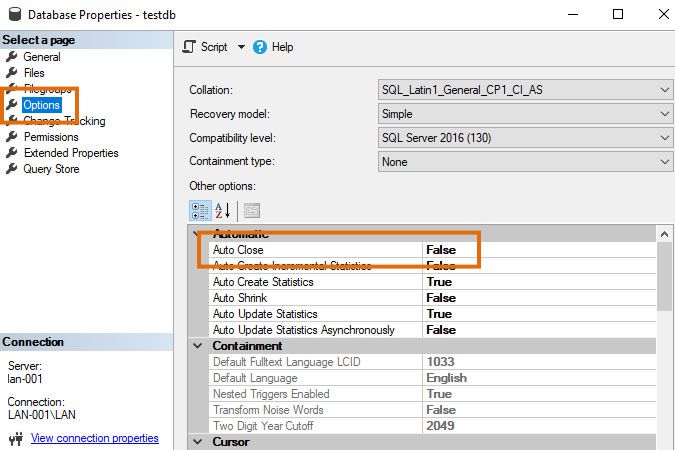Open the Script dropdown arrow
The width and height of the screenshot is (675, 450).
[241, 47]
